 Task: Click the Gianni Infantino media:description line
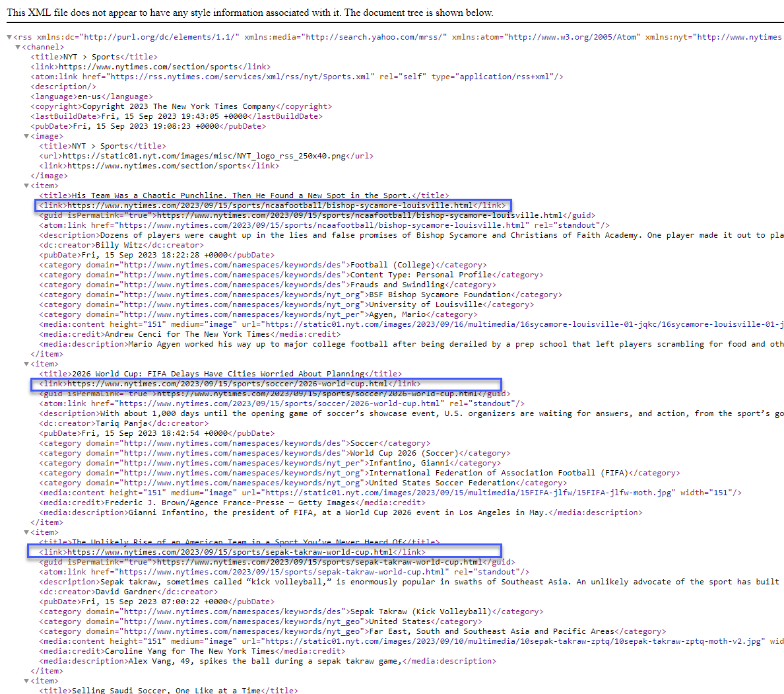[341, 513]
